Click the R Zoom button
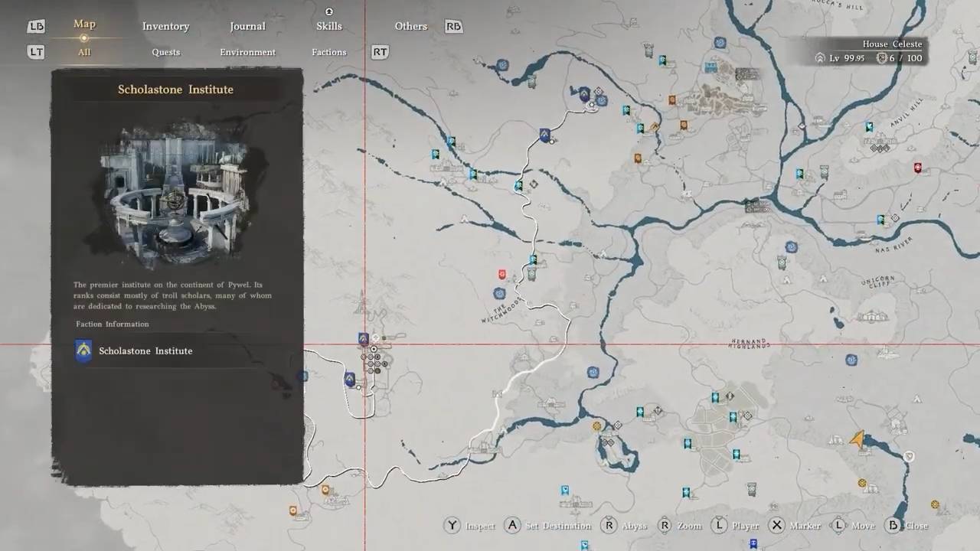Image resolution: width=980 pixels, height=551 pixels. 679,526
